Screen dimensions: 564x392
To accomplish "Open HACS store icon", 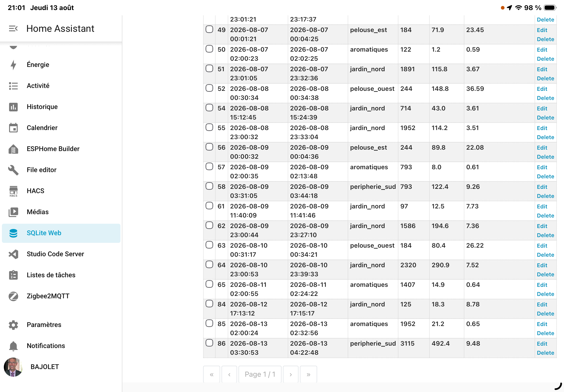I will tap(13, 191).
